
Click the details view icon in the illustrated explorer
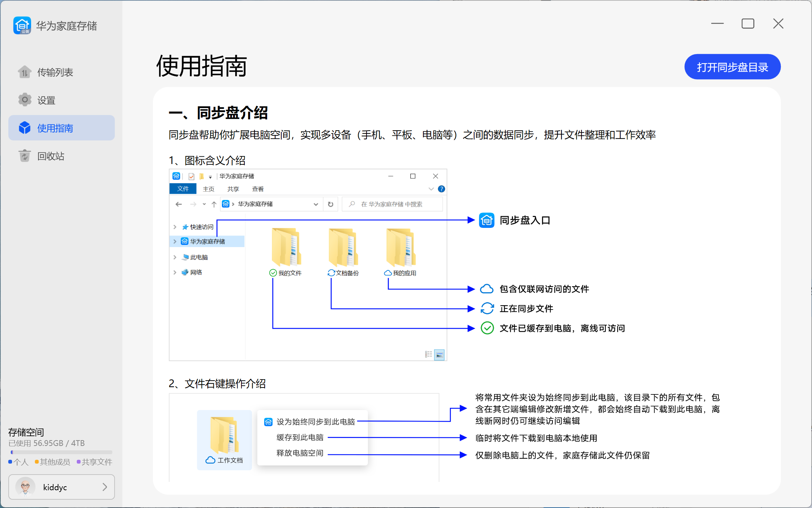point(428,354)
